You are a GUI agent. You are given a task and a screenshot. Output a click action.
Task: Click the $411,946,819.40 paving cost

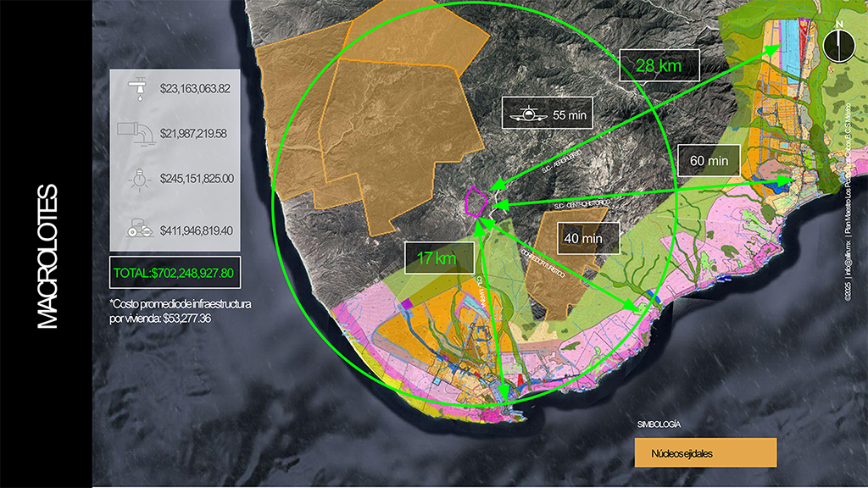197,230
